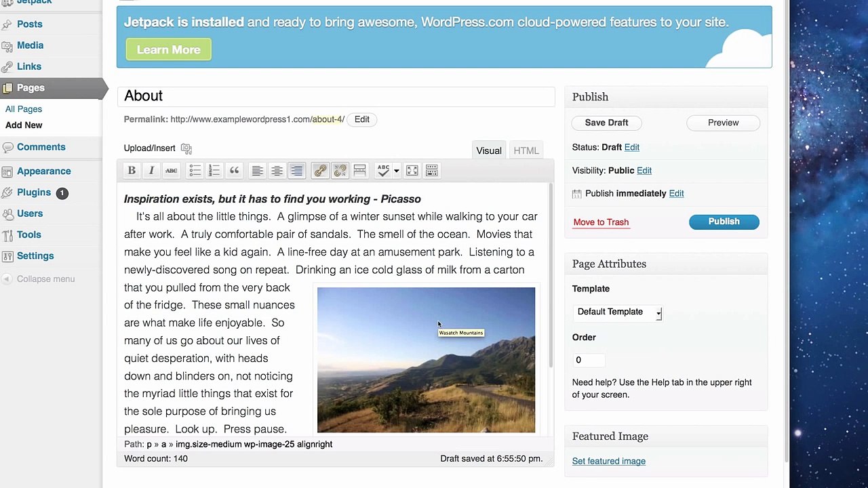Insert or edit link
The width and height of the screenshot is (868, 488).
click(x=320, y=171)
